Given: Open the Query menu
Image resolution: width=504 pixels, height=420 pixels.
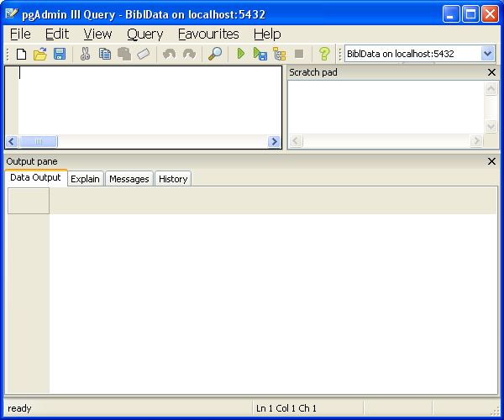Looking at the screenshot, I should coord(145,34).
